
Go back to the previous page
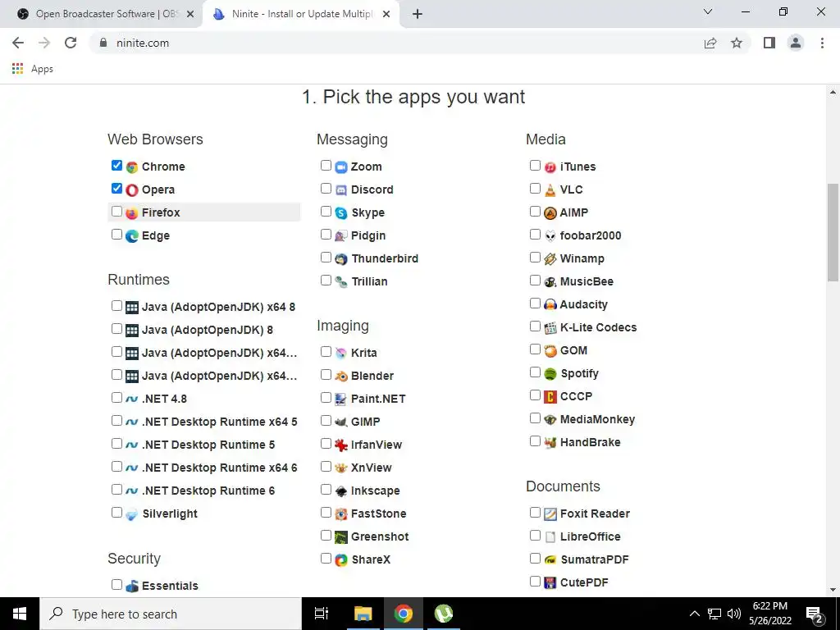(18, 43)
